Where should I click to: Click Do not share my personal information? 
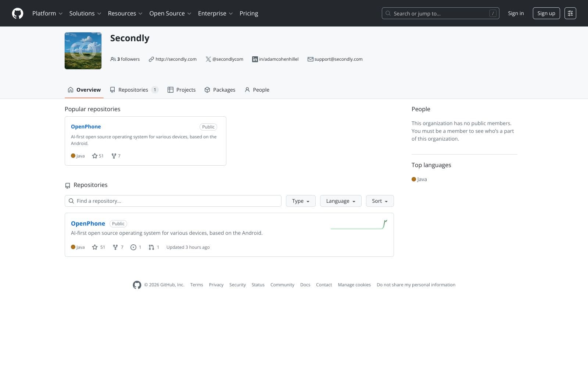[416, 285]
